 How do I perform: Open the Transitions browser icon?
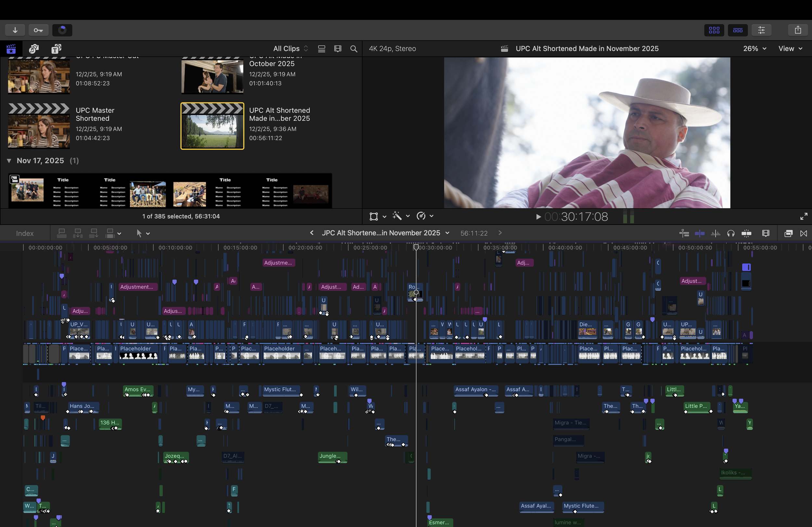804,233
